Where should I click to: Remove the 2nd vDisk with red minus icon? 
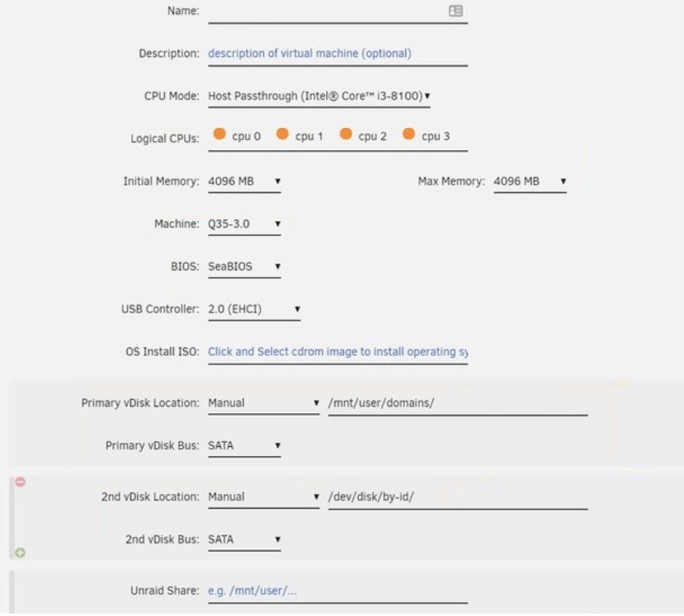(20, 482)
